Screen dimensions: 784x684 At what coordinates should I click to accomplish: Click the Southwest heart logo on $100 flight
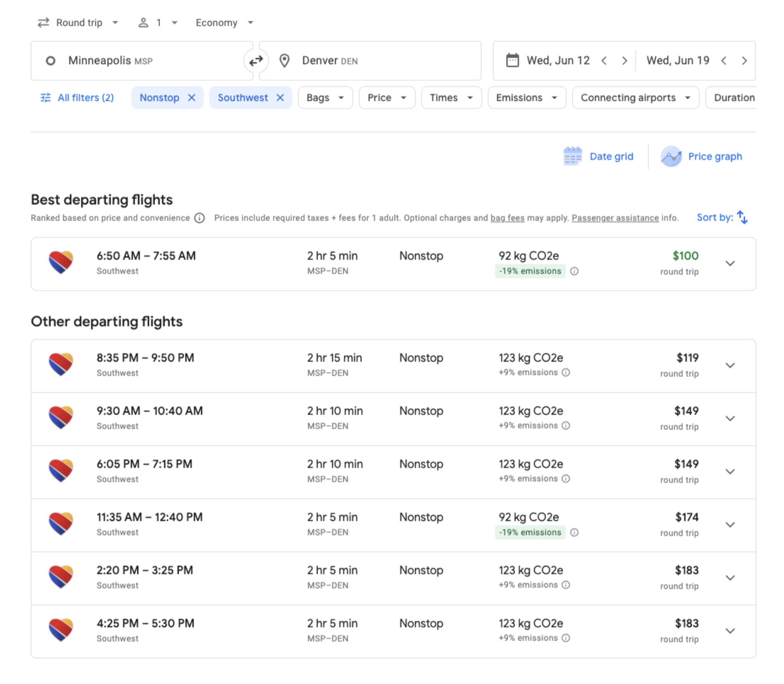point(60,263)
